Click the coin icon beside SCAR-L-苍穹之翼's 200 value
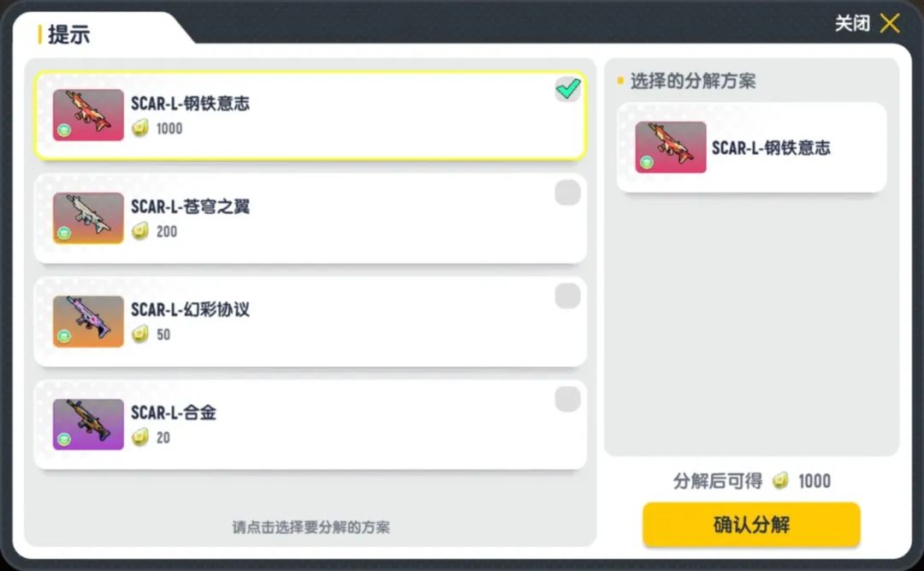The height and width of the screenshot is (571, 924). pyautogui.click(x=141, y=232)
